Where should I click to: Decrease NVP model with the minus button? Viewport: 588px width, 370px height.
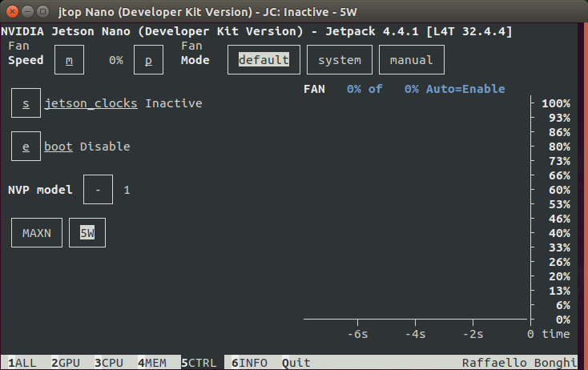click(x=98, y=190)
